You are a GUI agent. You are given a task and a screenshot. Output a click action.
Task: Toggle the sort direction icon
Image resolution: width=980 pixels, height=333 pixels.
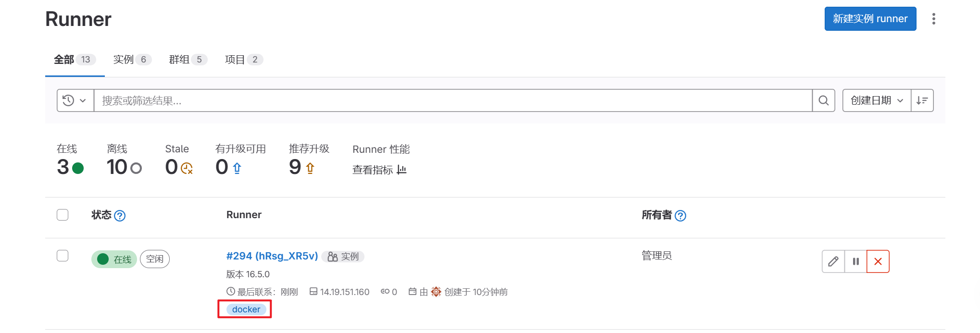click(x=922, y=100)
